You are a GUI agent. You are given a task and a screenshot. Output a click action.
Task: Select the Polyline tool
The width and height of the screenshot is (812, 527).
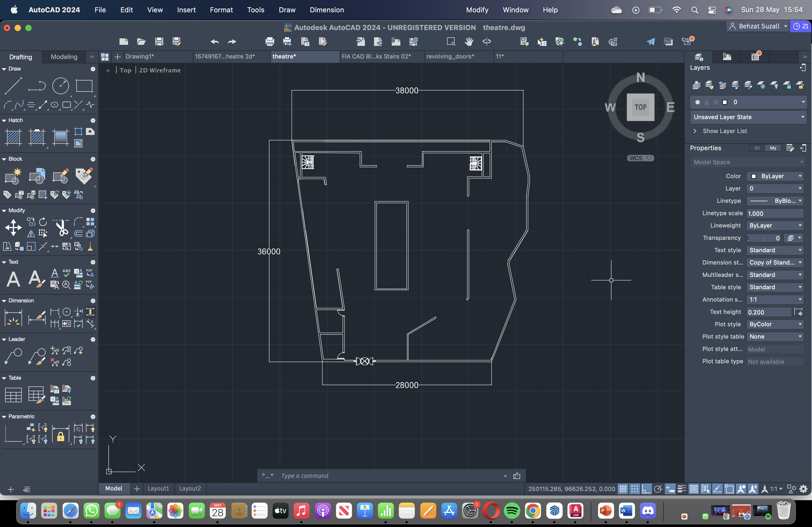(x=37, y=86)
